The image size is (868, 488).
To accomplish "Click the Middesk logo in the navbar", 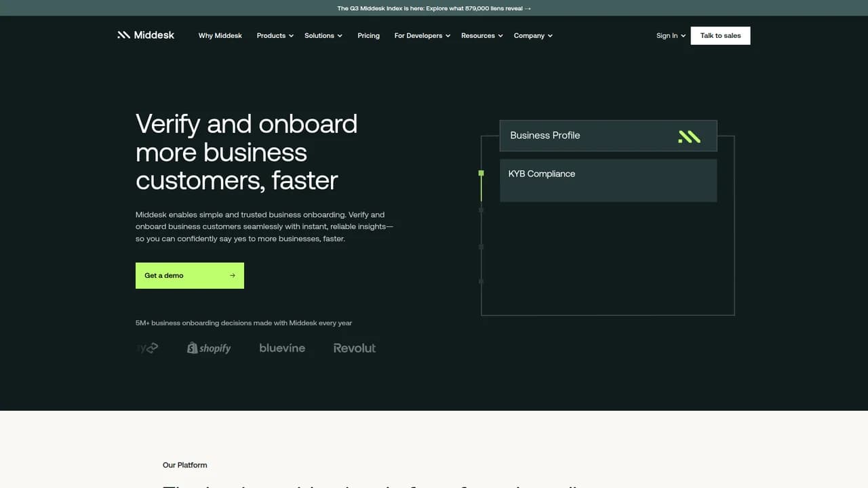I will [x=146, y=35].
